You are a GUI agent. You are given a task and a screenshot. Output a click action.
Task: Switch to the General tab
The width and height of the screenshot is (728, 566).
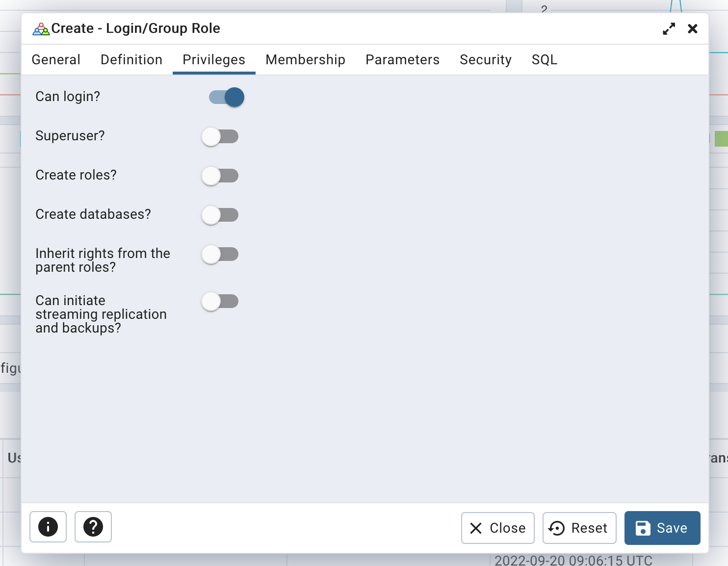point(56,60)
